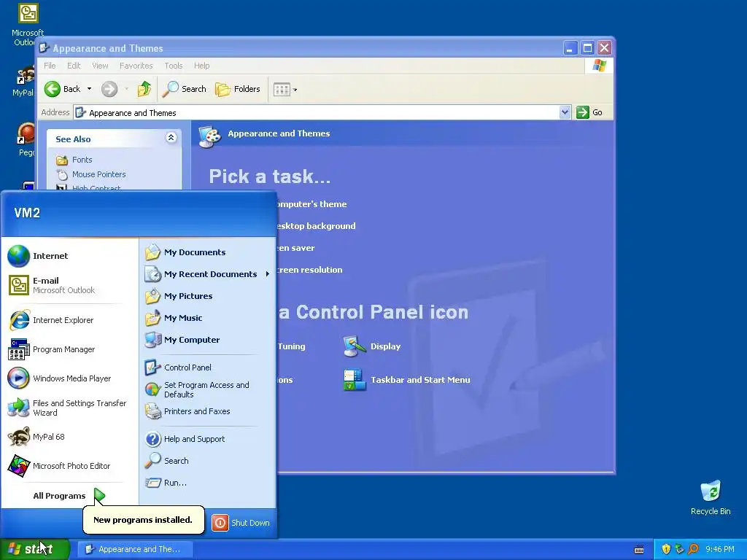747x560 pixels.
Task: Open the Edit menu
Action: point(74,66)
